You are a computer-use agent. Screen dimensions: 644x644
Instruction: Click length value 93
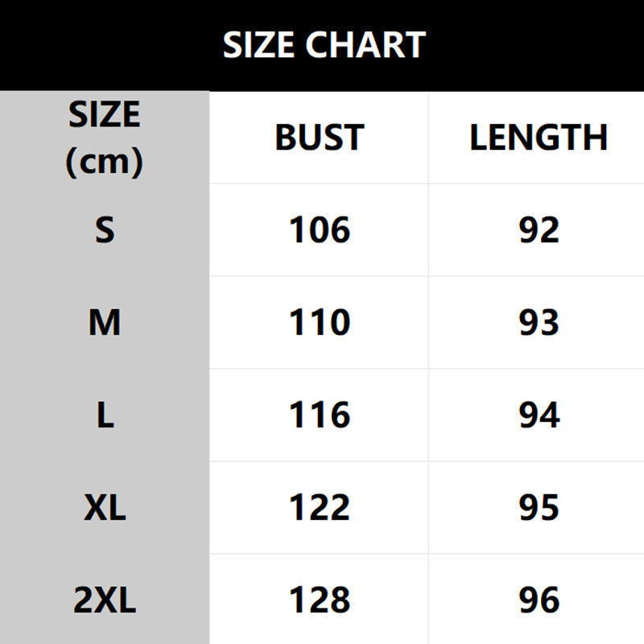539,323
